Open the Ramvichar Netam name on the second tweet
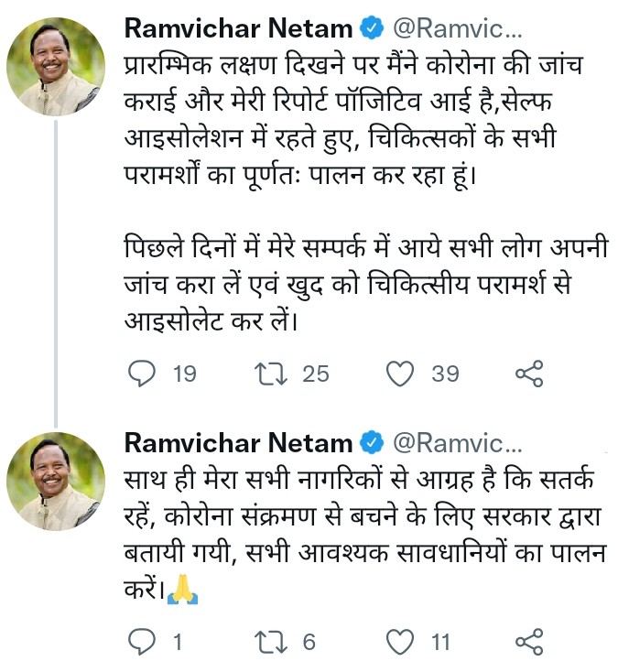 coord(238,443)
